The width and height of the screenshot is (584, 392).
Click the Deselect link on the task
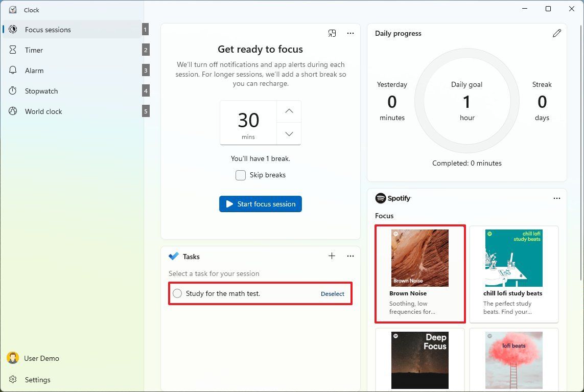pyautogui.click(x=333, y=294)
